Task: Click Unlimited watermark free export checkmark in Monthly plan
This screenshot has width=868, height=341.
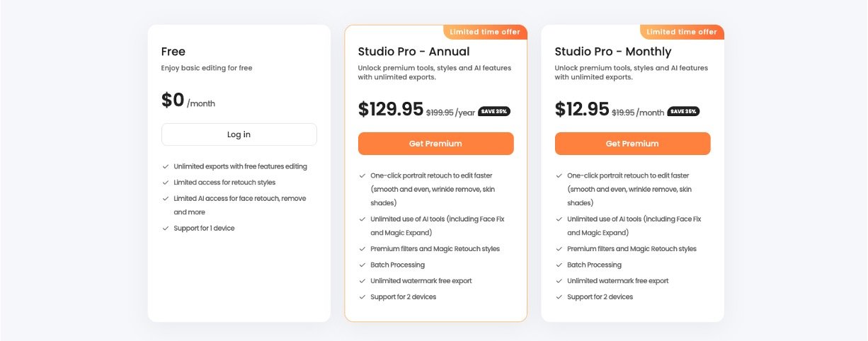Action: point(559,281)
